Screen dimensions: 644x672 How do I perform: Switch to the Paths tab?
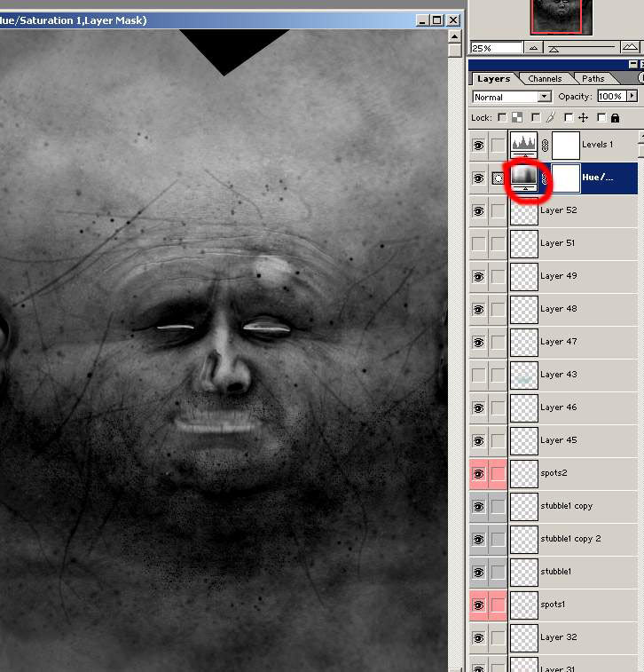click(593, 79)
